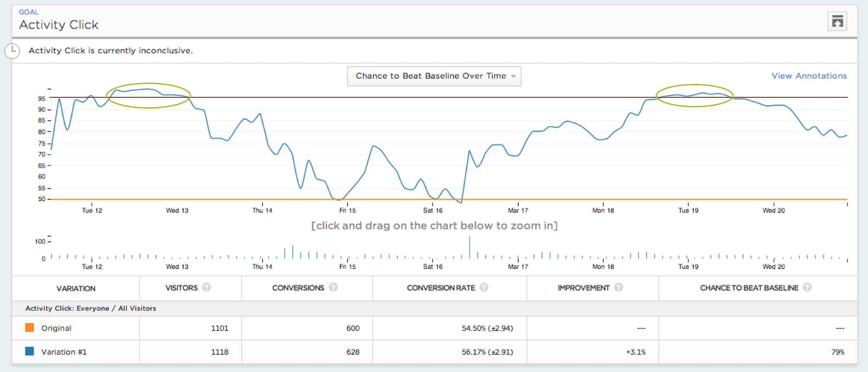This screenshot has height=372, width=868.
Task: Select the Original variation row label
Action: tap(56, 328)
